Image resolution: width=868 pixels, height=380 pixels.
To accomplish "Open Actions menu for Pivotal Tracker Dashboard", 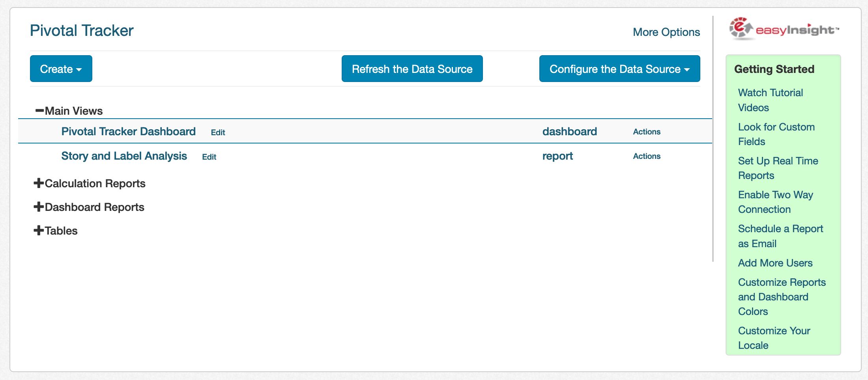I will (x=646, y=132).
